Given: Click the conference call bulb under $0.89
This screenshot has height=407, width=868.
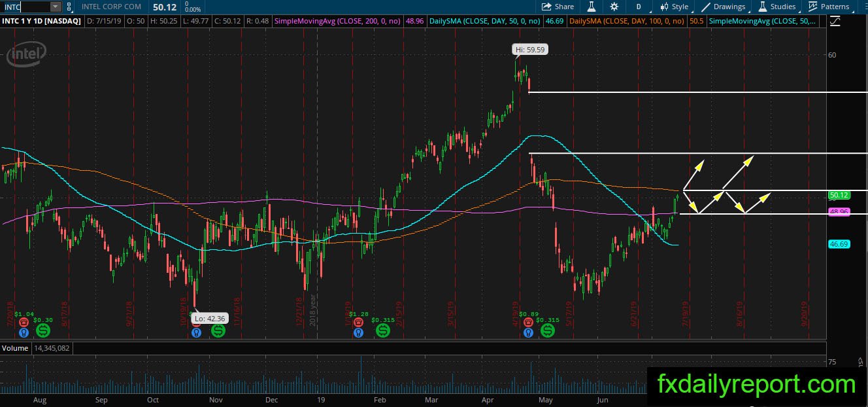Looking at the screenshot, I should [528, 332].
